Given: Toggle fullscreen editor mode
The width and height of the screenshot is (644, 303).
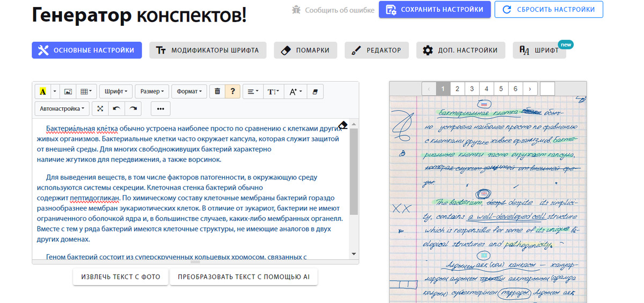Looking at the screenshot, I should (x=100, y=109).
